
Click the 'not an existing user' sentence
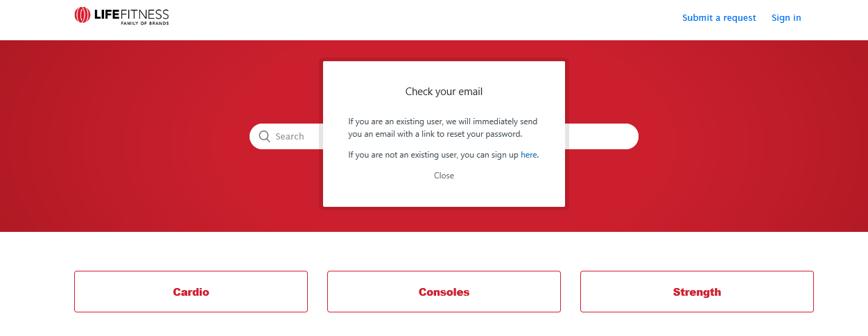(x=444, y=155)
